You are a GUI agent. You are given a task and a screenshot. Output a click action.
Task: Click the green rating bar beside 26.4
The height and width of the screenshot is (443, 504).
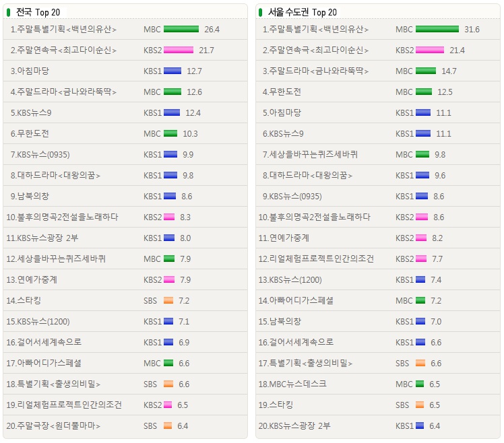pyautogui.click(x=181, y=29)
